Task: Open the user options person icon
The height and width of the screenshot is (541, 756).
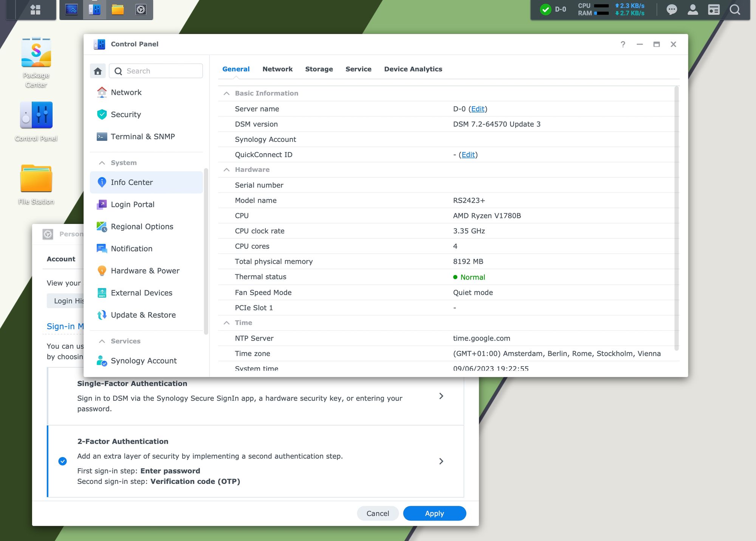Action: [x=693, y=9]
